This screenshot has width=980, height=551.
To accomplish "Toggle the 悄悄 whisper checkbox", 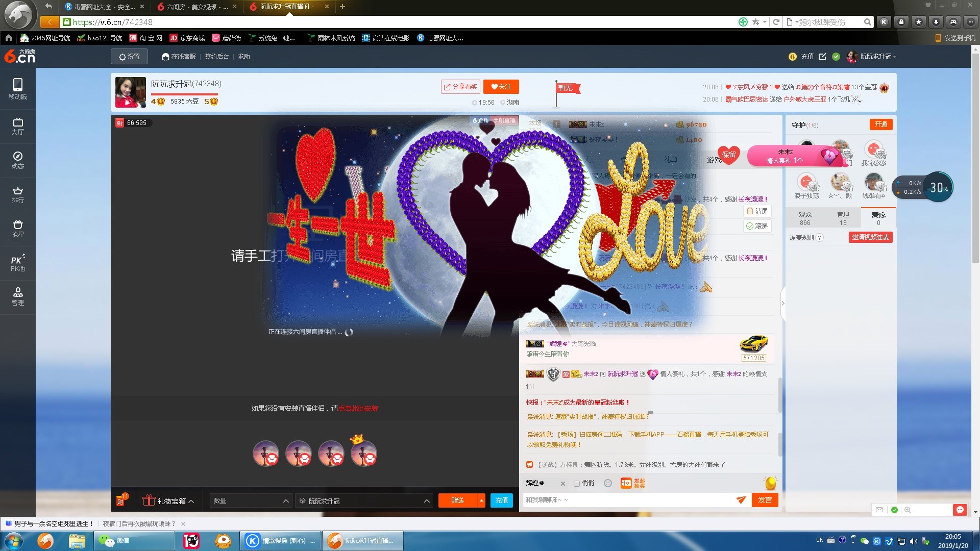I will [x=576, y=483].
